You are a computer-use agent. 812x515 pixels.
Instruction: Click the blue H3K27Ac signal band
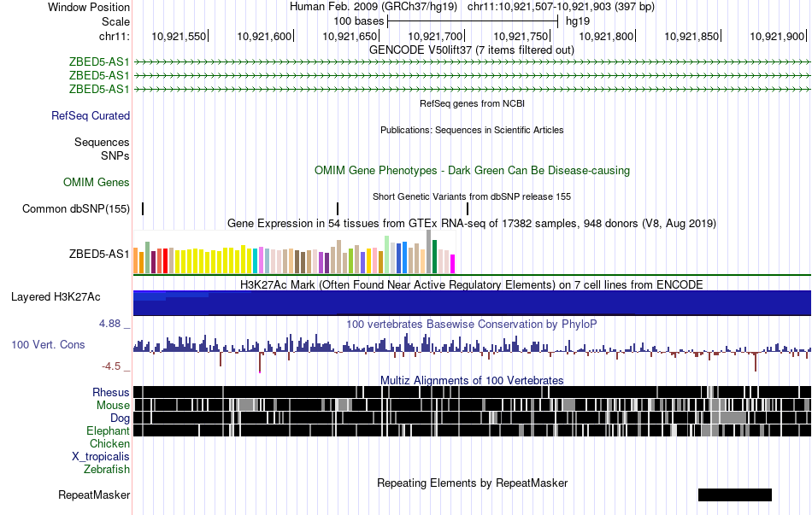(473, 303)
